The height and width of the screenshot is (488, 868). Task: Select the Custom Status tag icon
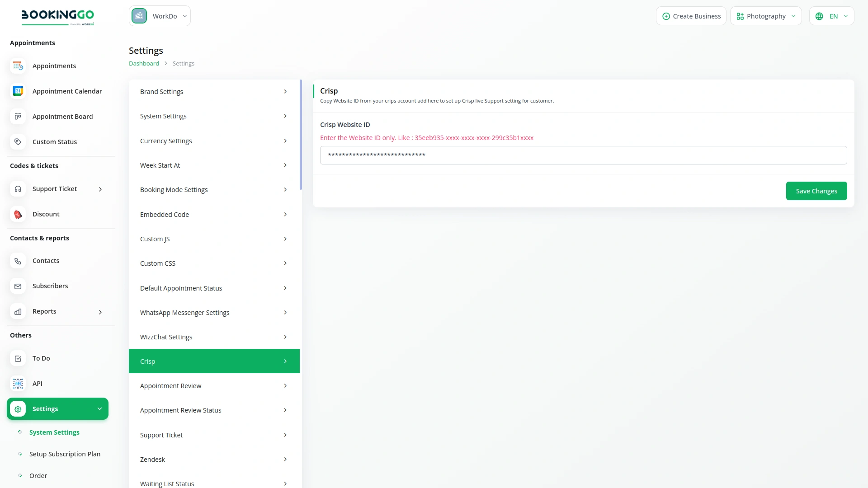coord(18,142)
